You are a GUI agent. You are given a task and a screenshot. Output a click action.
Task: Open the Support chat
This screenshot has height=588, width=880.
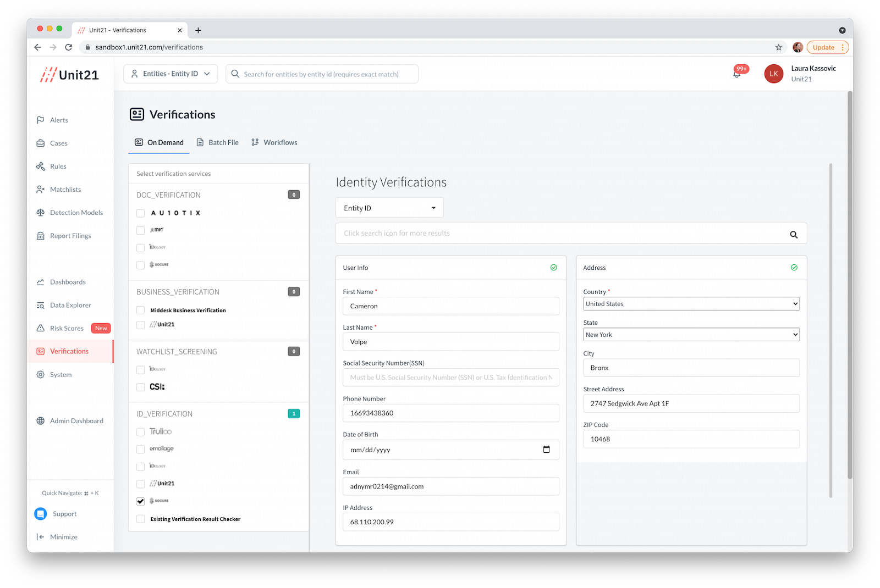click(56, 514)
